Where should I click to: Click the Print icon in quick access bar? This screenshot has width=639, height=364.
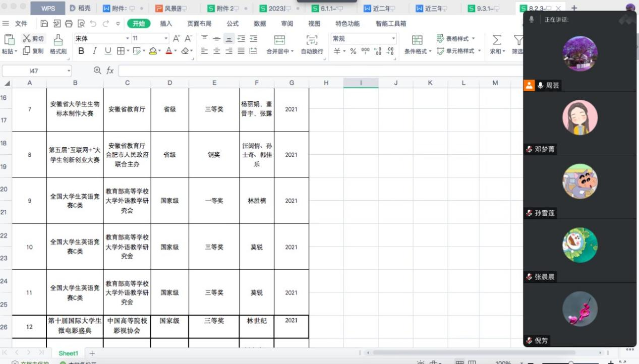[68, 24]
